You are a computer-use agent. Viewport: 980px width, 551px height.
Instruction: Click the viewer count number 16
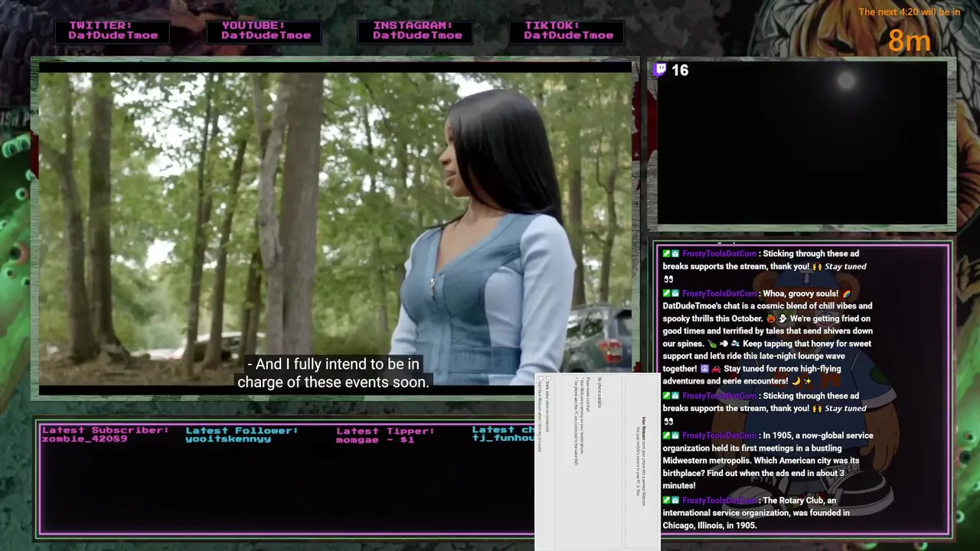680,70
